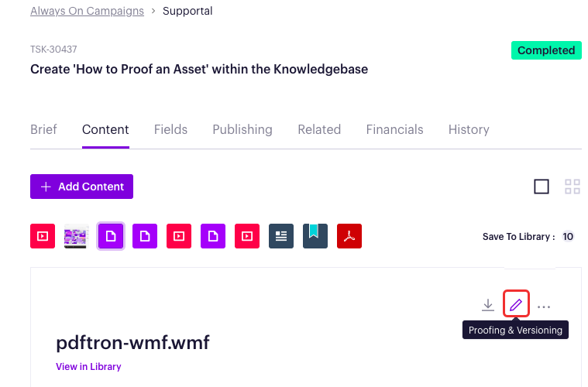The image size is (588, 387).
Task: Select the highlighted purple document icon
Action: pos(111,236)
